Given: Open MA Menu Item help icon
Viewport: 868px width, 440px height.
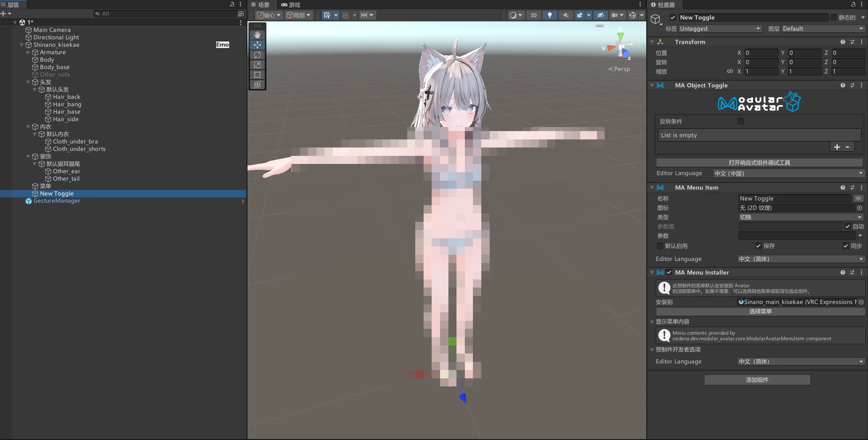Looking at the screenshot, I should coord(843,187).
